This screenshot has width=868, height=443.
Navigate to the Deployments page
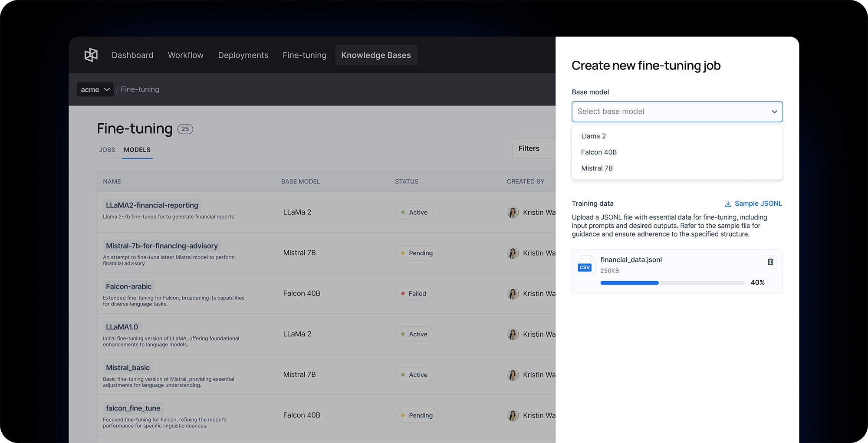tap(243, 55)
